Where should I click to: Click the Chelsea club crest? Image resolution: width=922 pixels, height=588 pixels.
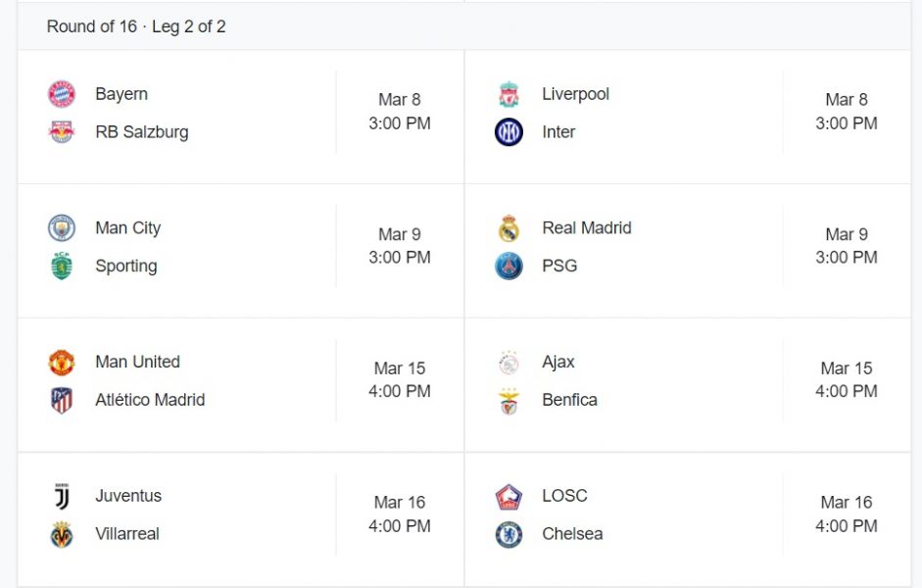click(x=509, y=534)
